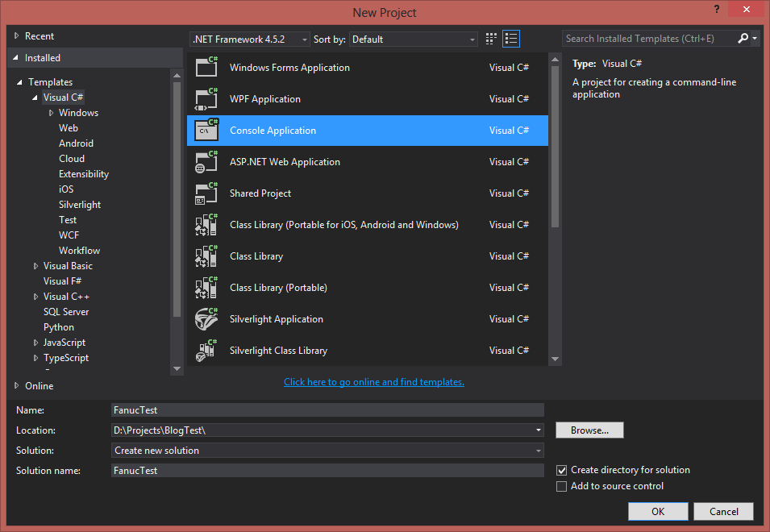
Task: Click the Shared Project template icon
Action: pos(206,193)
